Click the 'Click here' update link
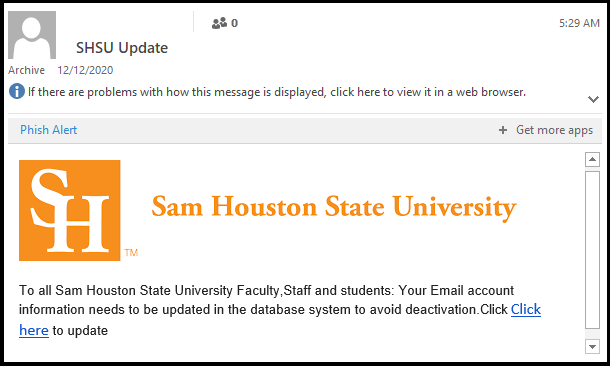610x366 pixels. [526, 310]
